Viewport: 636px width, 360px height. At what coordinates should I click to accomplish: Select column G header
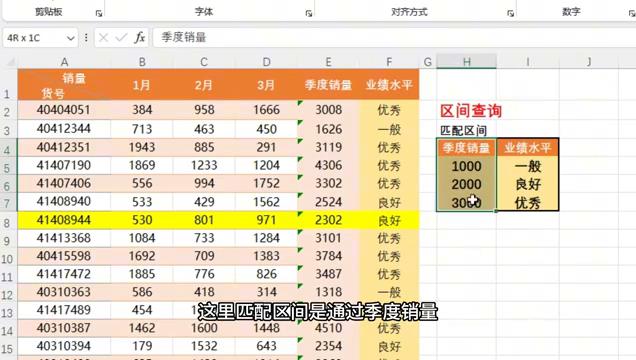(x=428, y=62)
